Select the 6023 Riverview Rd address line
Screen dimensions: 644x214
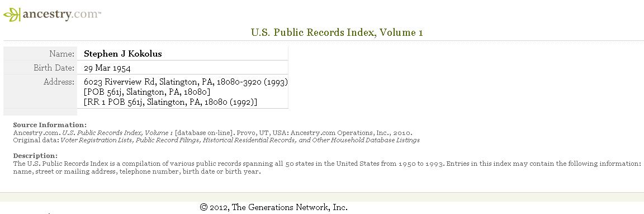[186, 81]
